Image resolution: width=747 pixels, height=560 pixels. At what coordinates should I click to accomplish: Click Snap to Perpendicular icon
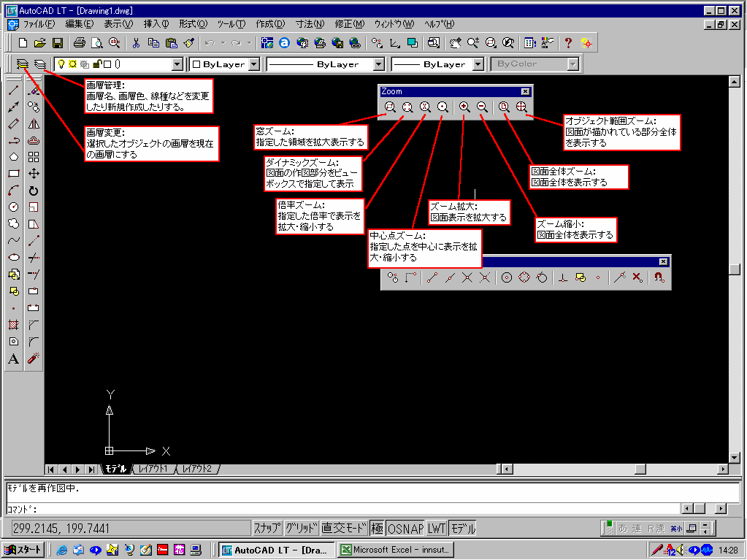coord(563,277)
